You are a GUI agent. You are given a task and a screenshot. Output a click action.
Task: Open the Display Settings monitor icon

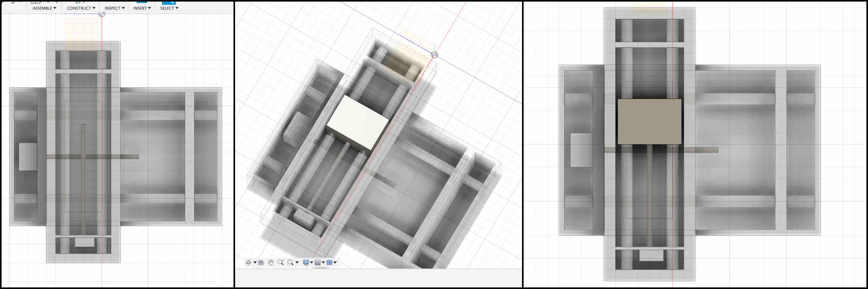point(306,262)
